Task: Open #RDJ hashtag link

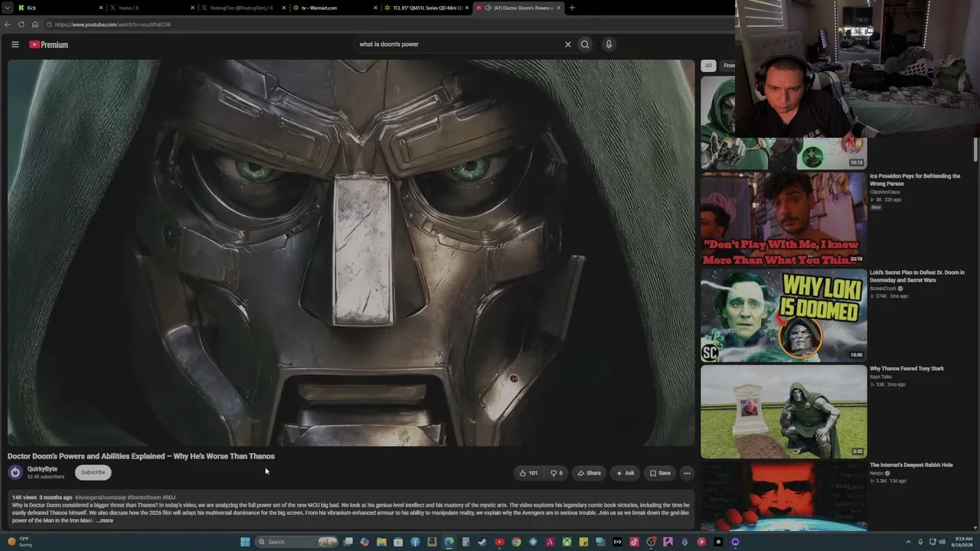Action: (168, 497)
